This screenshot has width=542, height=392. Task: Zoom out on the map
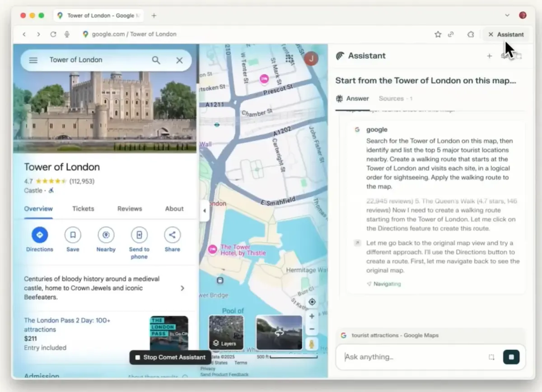point(312,329)
